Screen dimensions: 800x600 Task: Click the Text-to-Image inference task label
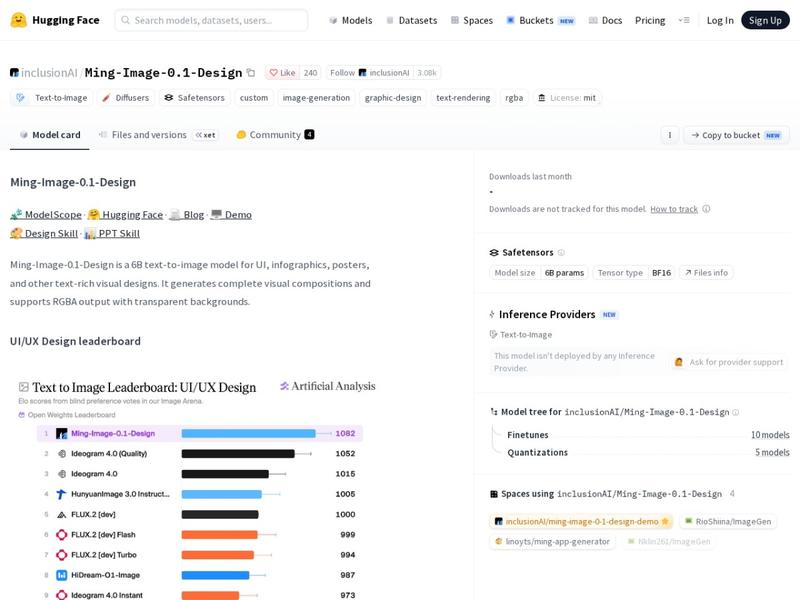pyautogui.click(x=521, y=335)
